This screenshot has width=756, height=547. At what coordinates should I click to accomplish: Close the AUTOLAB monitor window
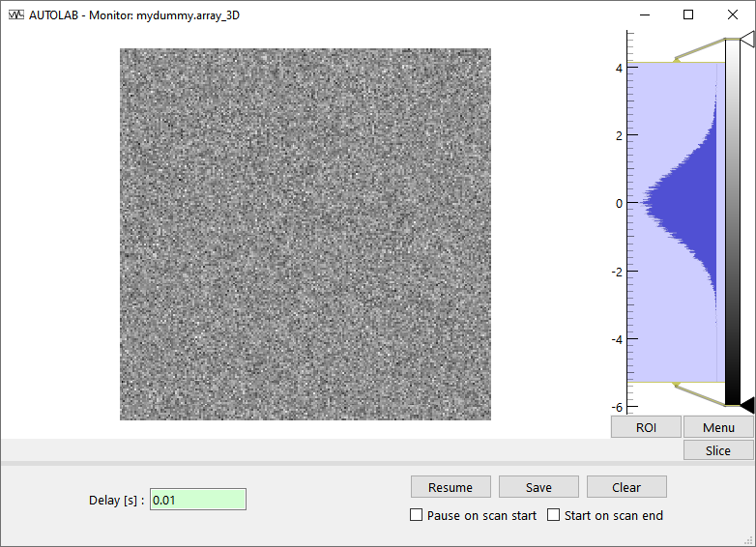click(x=733, y=14)
